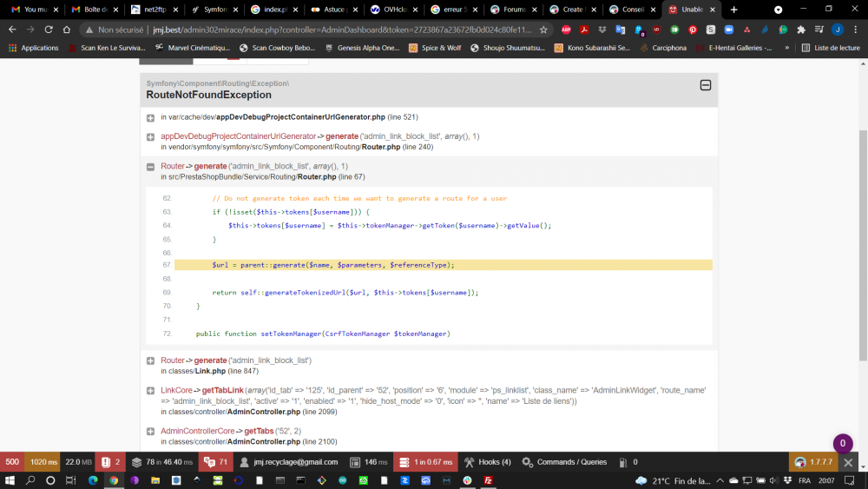Open the Genesis Alpha One bookmark
868x489 pixels.
[363, 48]
